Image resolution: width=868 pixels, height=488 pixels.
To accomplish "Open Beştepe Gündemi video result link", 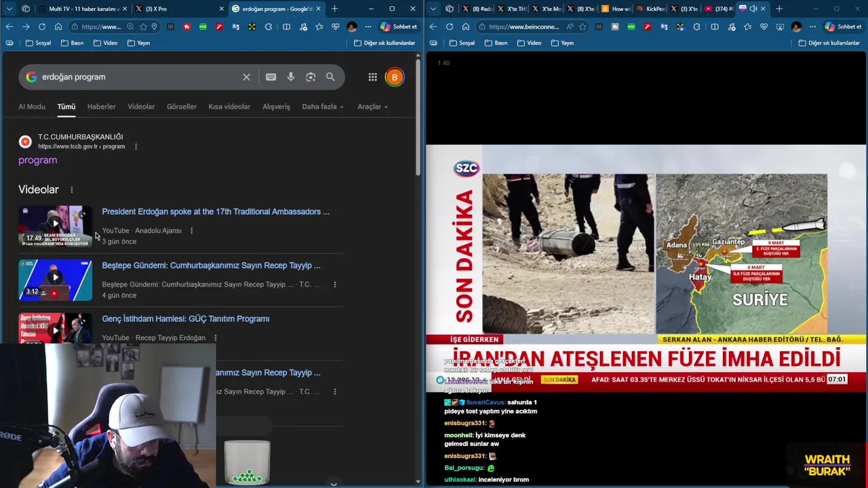I will (x=211, y=266).
